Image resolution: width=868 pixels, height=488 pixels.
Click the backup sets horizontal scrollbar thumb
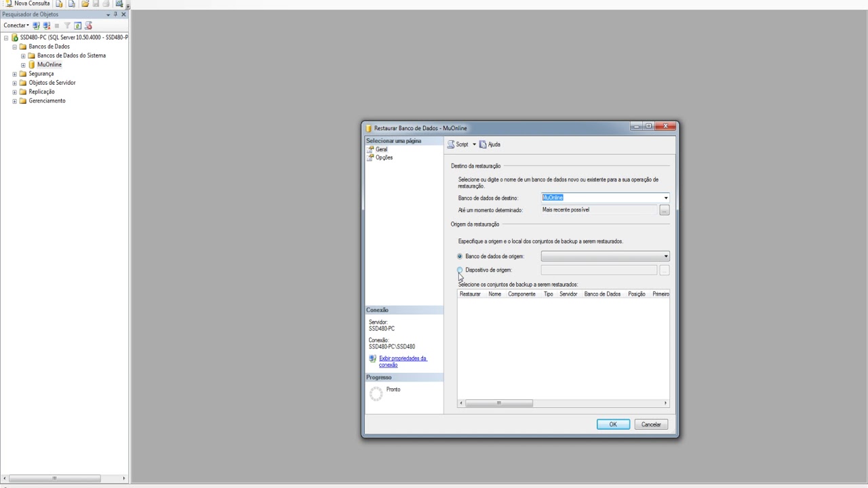point(499,403)
